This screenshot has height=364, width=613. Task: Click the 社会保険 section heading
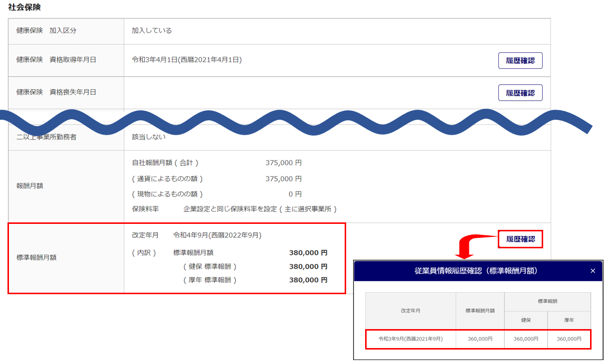(24, 7)
